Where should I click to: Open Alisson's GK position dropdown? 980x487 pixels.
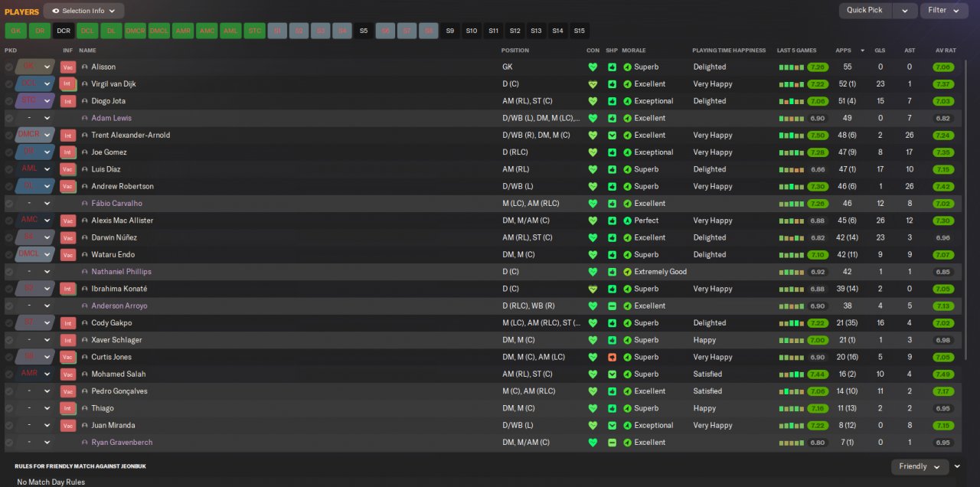click(36, 67)
